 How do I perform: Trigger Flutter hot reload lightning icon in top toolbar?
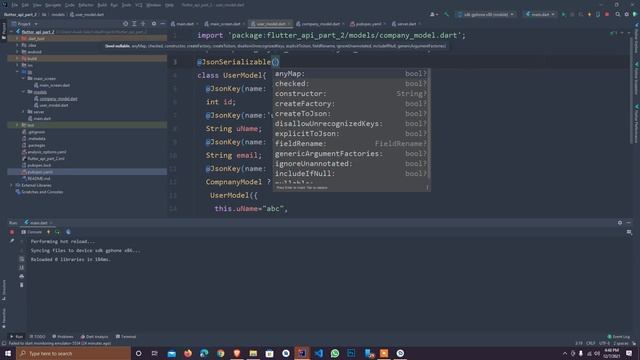(x=589, y=14)
